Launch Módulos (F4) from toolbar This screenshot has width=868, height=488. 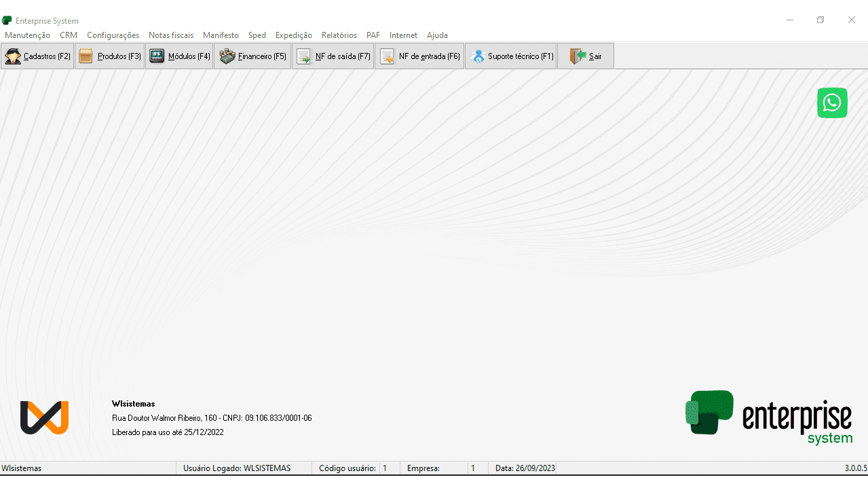(179, 56)
